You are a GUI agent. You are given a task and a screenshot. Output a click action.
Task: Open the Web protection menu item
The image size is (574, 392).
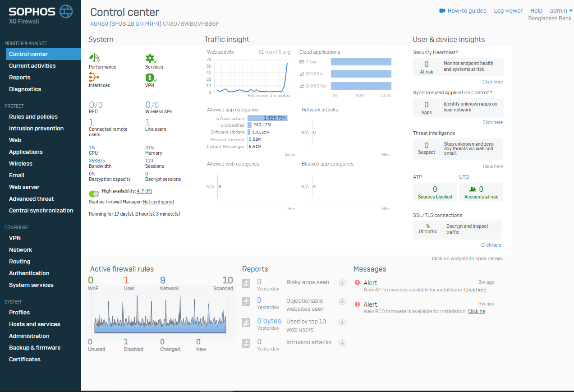(15, 140)
